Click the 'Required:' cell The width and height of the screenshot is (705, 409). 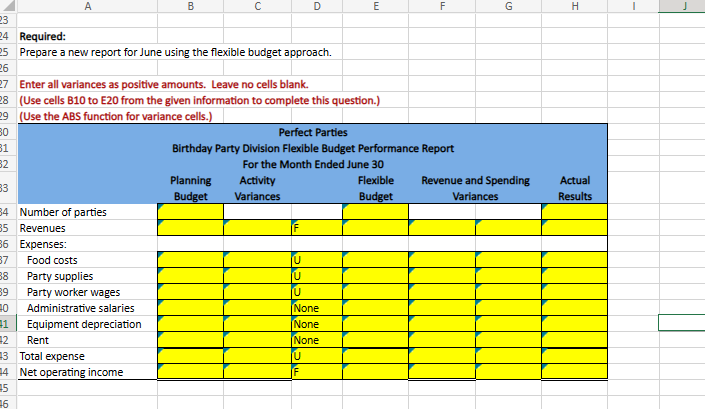pyautogui.click(x=43, y=36)
